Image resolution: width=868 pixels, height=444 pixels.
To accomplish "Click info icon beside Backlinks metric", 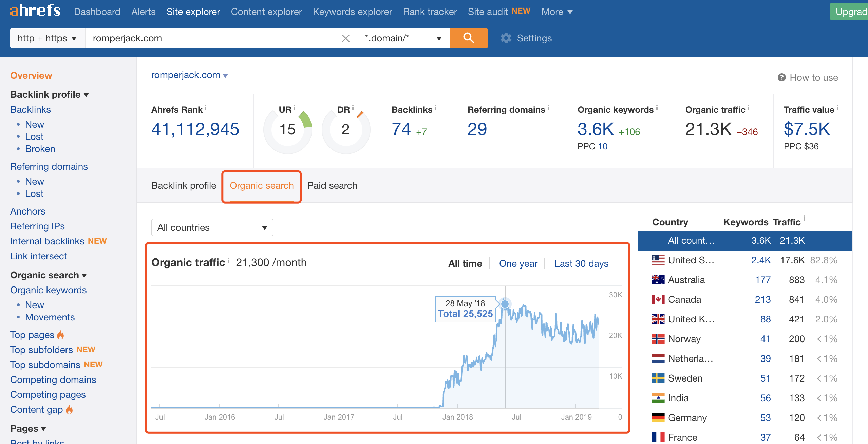I will point(436,107).
